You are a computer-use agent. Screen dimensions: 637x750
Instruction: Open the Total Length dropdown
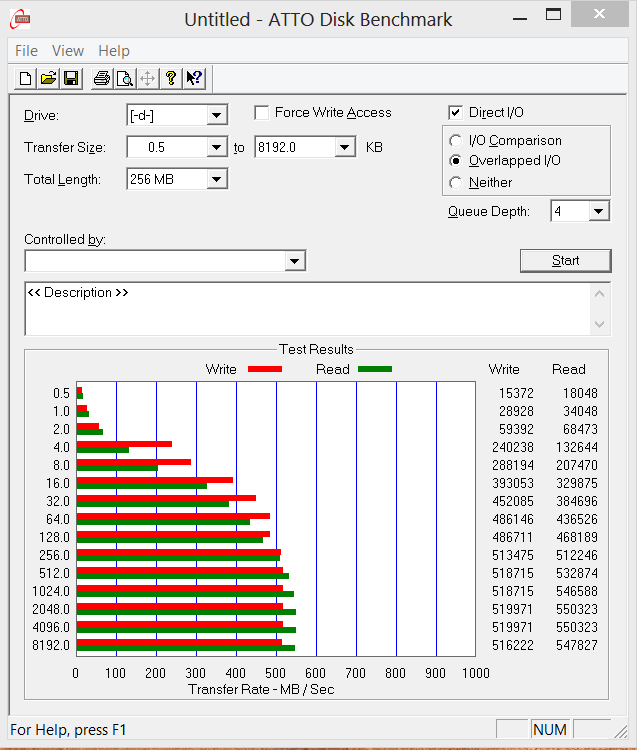(x=216, y=180)
